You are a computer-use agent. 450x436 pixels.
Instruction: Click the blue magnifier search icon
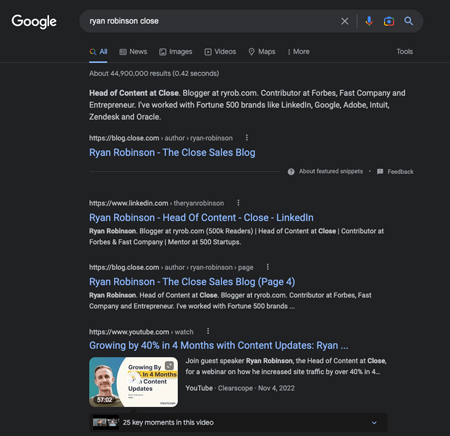point(409,21)
